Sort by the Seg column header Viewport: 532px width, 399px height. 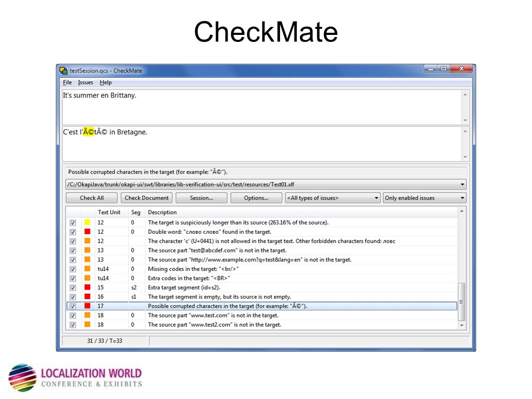point(136,212)
